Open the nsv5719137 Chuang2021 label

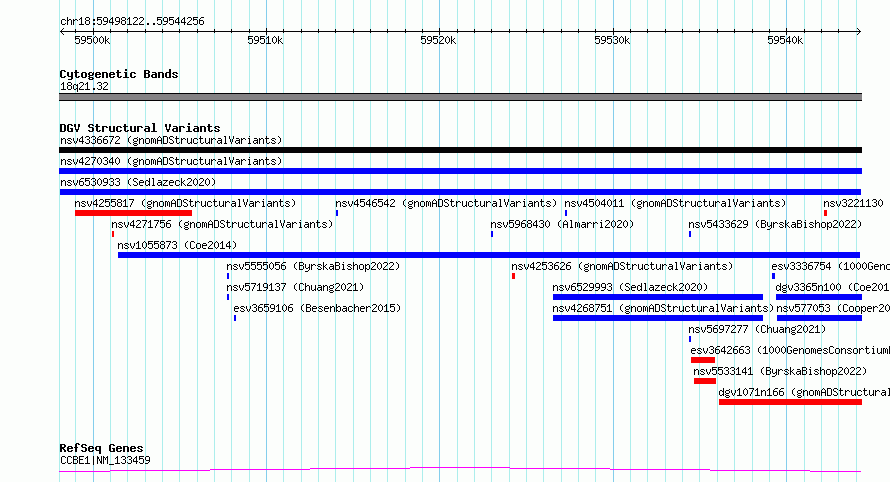(295, 287)
